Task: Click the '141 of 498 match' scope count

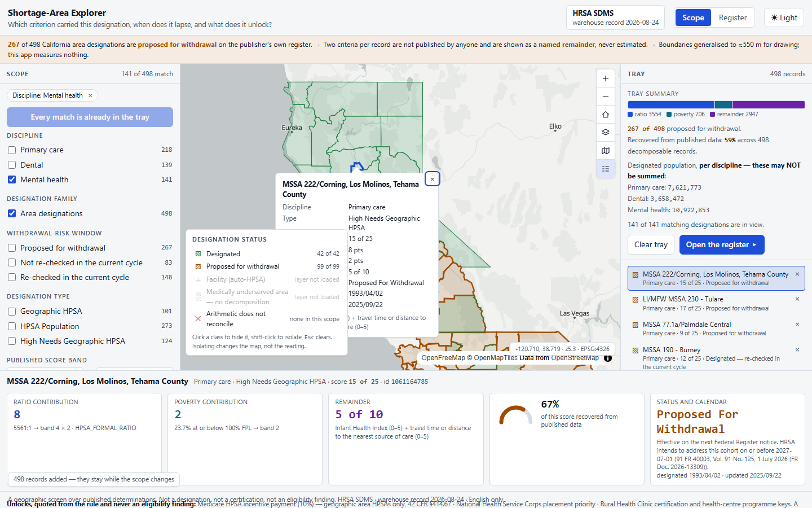Action: [147, 74]
